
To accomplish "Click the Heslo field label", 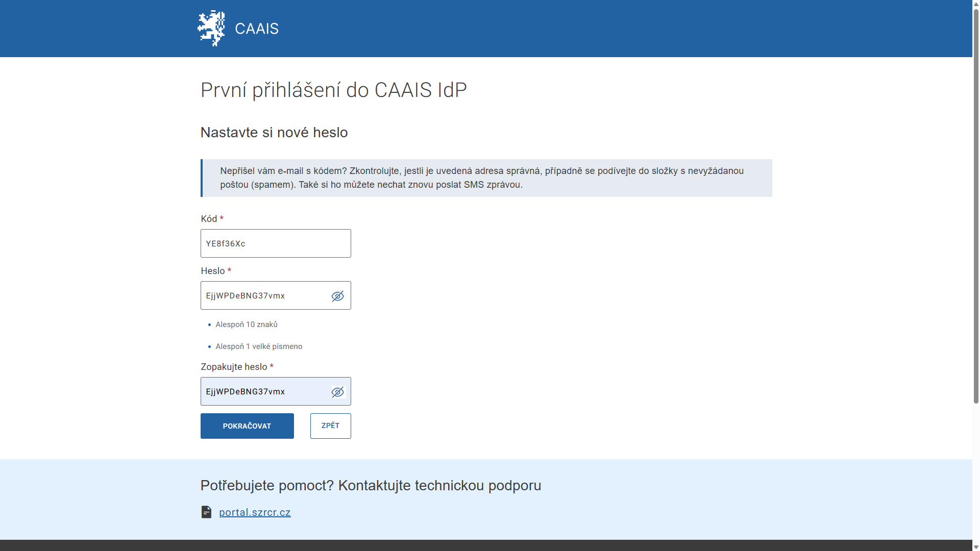I will pyautogui.click(x=212, y=271).
